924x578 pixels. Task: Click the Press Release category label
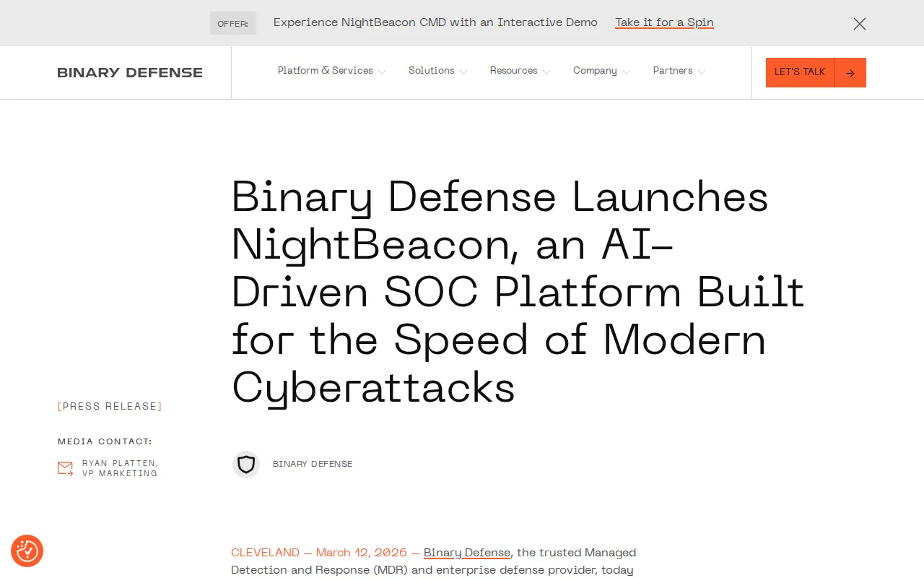pos(110,406)
